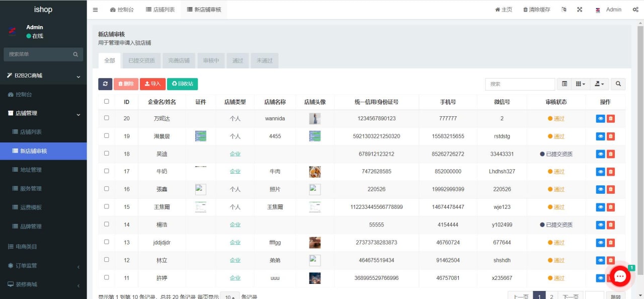Click the 牛肉 shop avatar thumbnail
Image resolution: width=644 pixels, height=299 pixels.
pos(315,172)
